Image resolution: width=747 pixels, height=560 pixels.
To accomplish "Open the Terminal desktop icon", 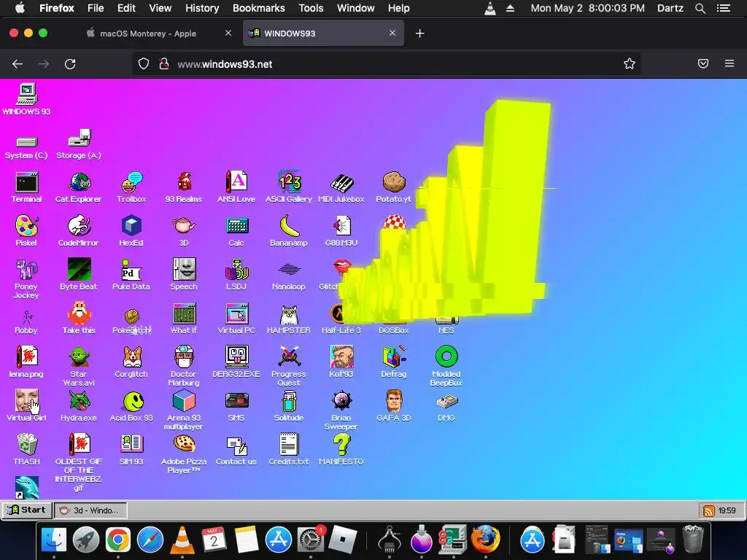I will [x=27, y=187].
